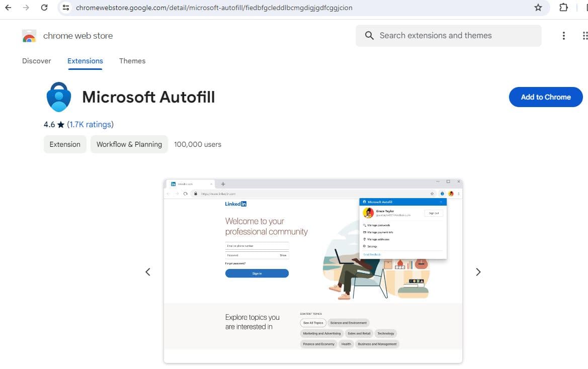588x369 pixels.
Task: Go to previous screenshot with left arrow
Action: point(148,271)
